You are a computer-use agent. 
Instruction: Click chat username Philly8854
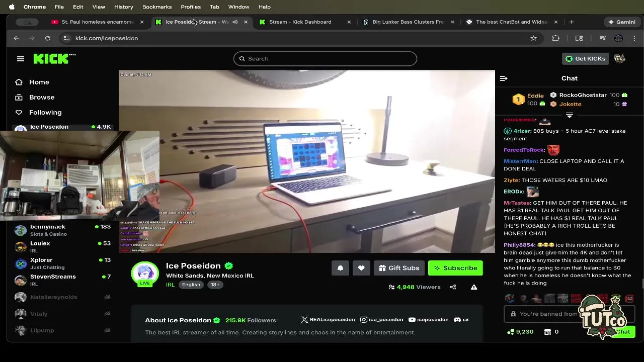coord(519,245)
